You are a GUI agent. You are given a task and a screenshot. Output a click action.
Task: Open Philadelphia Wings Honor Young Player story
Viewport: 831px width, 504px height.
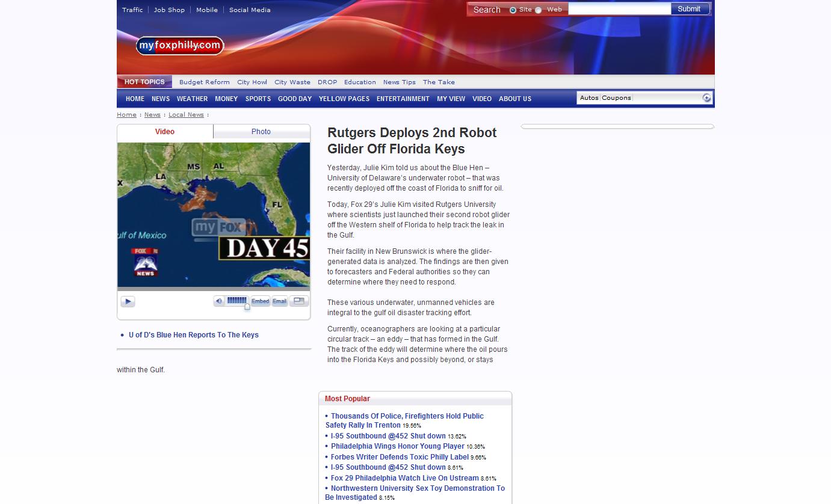(x=397, y=446)
